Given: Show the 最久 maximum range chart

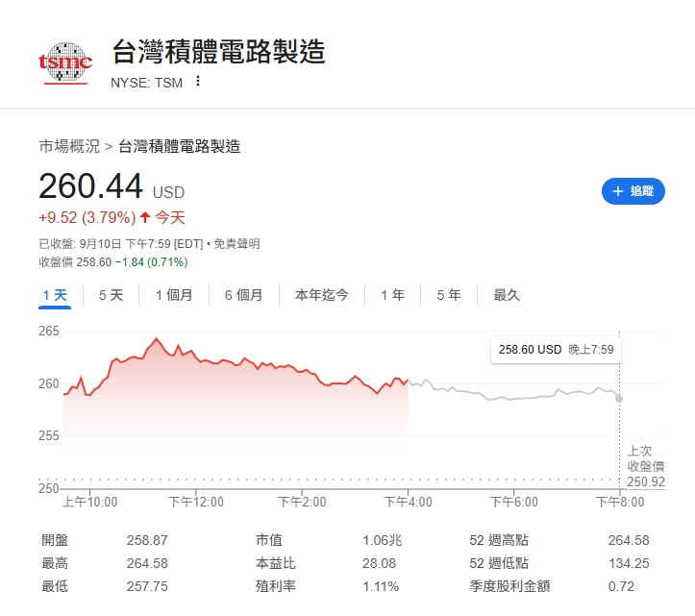Looking at the screenshot, I should click(x=507, y=295).
